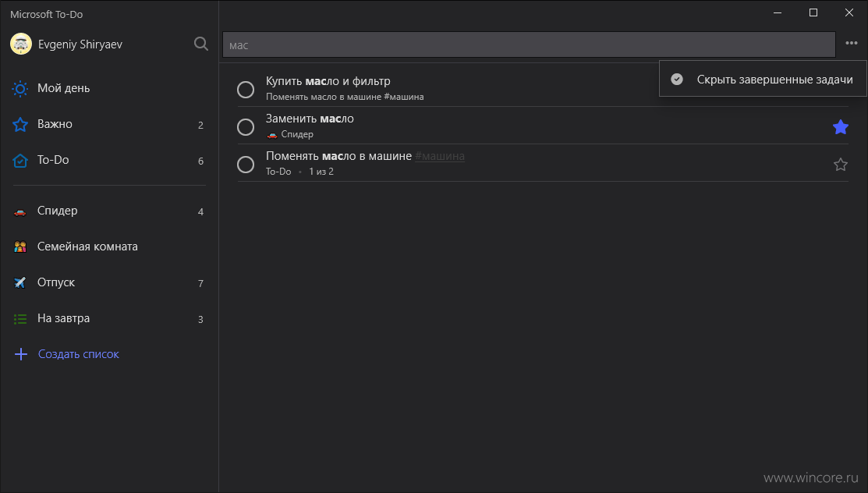Maximize the Microsoft To-Do window
868x493 pixels.
pyautogui.click(x=813, y=12)
